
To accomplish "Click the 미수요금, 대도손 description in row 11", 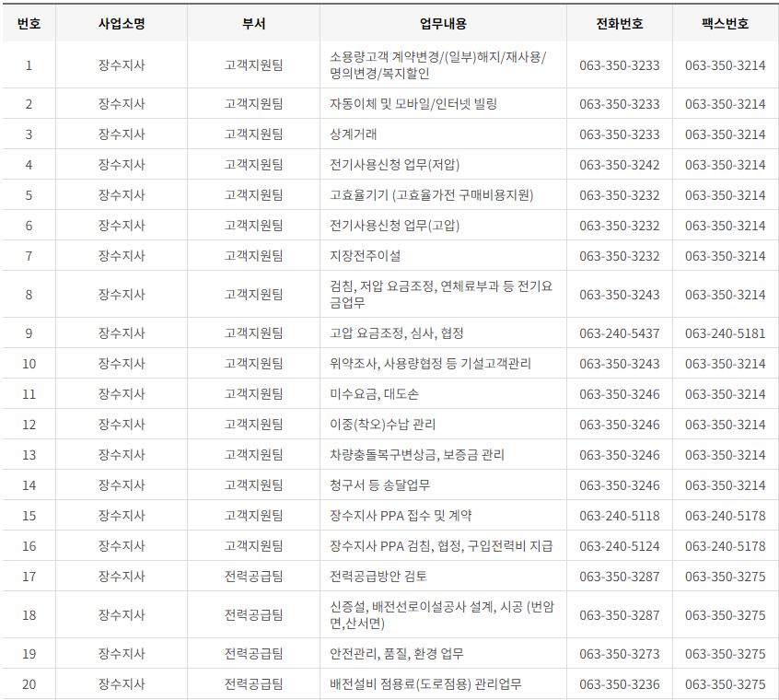I will 372,394.
